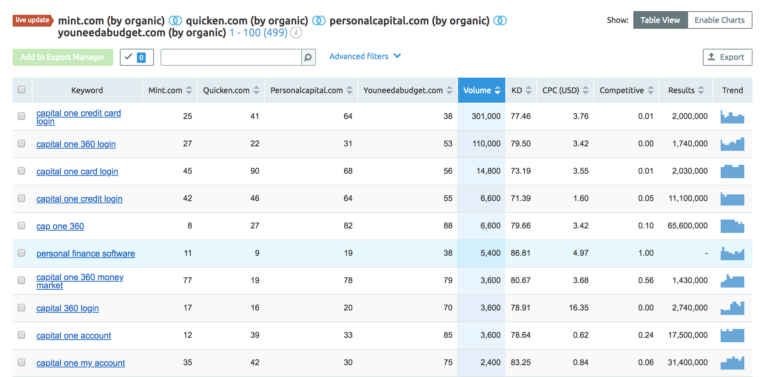Click the info icon next to 1 - 100 (499)

pyautogui.click(x=296, y=33)
